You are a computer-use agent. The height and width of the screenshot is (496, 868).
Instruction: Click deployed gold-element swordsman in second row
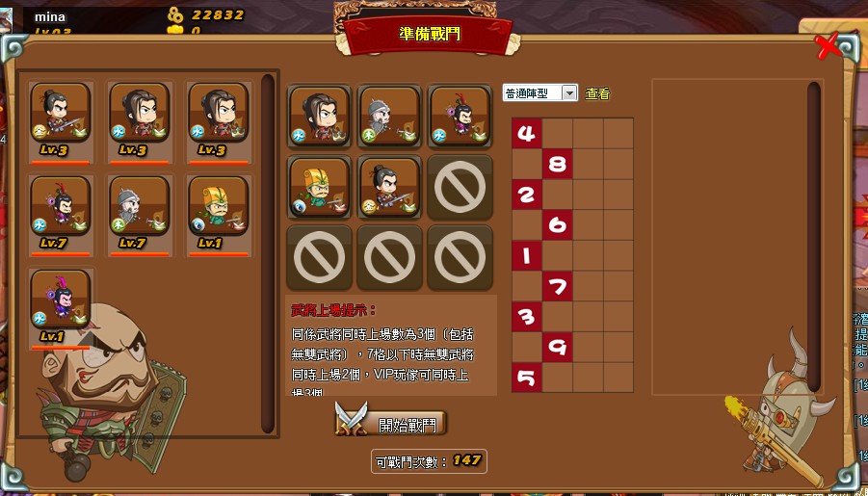[x=389, y=188]
